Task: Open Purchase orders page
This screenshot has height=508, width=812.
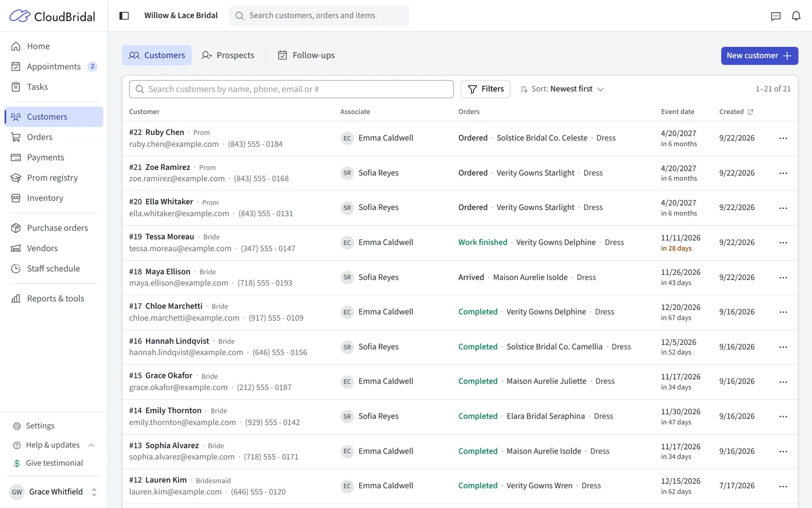Action: point(54,228)
